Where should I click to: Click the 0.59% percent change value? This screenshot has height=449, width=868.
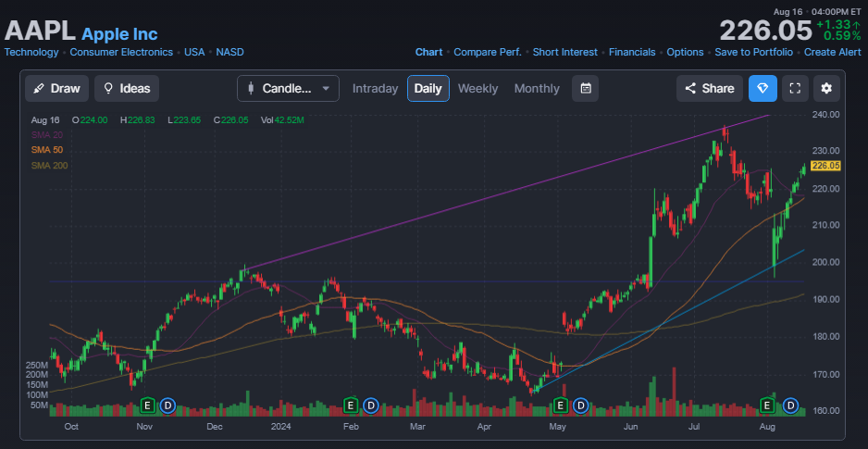pyautogui.click(x=842, y=36)
